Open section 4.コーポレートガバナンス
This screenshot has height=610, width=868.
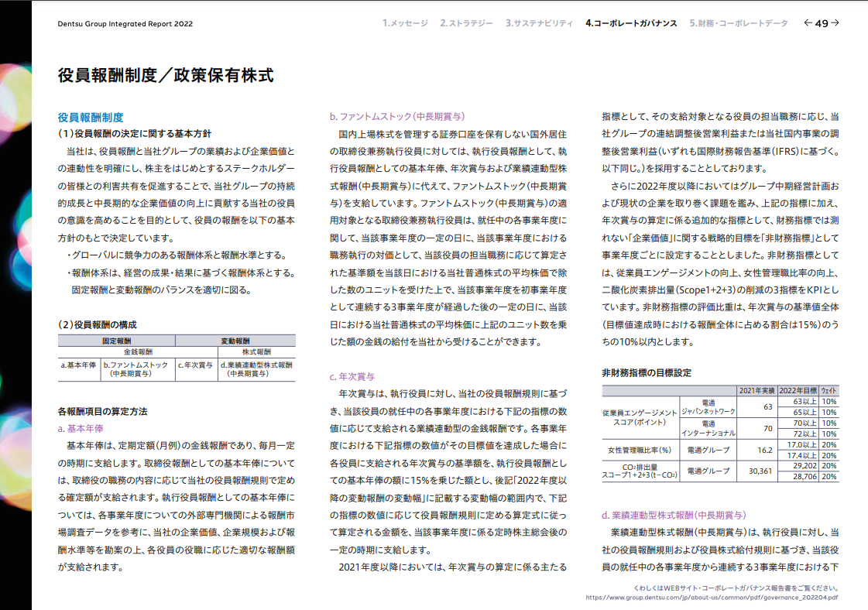tap(631, 23)
